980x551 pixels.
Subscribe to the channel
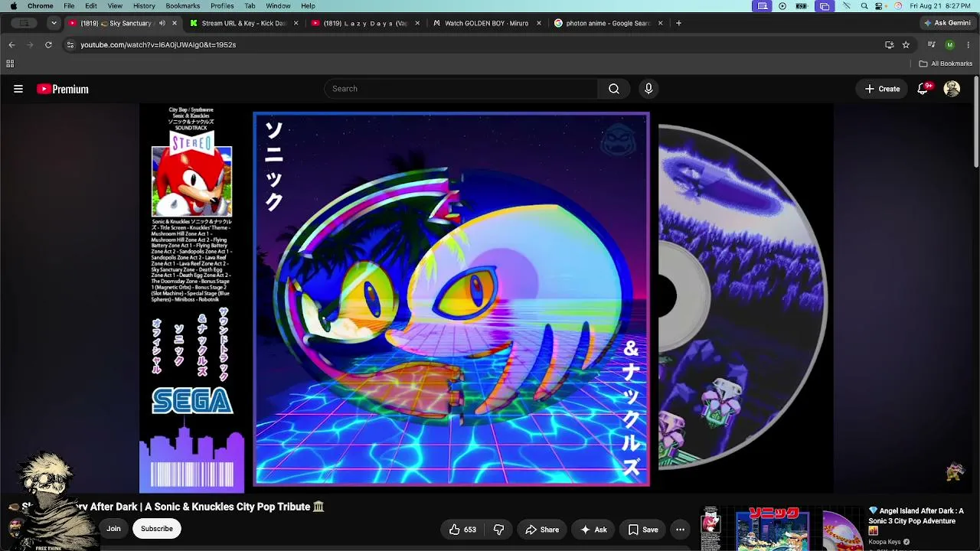pyautogui.click(x=157, y=529)
